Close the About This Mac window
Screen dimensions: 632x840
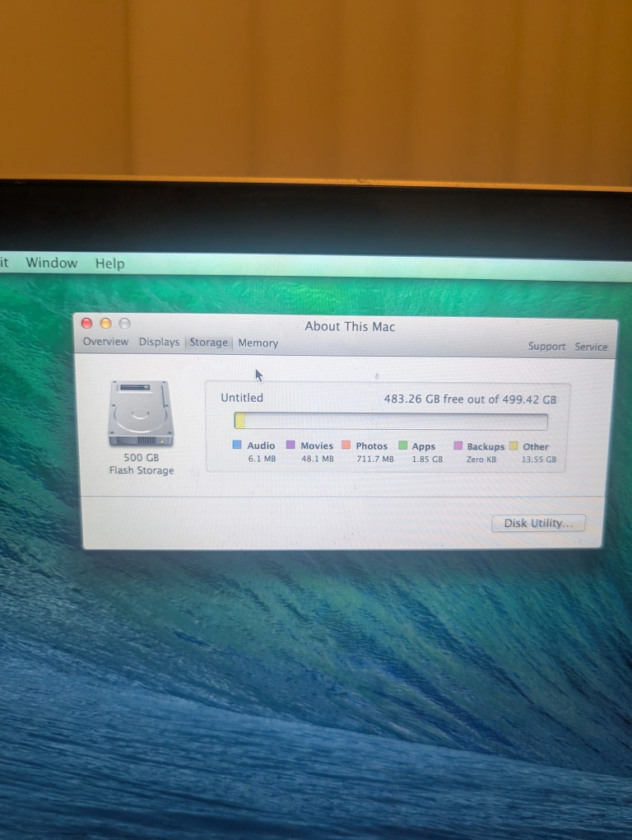click(87, 324)
